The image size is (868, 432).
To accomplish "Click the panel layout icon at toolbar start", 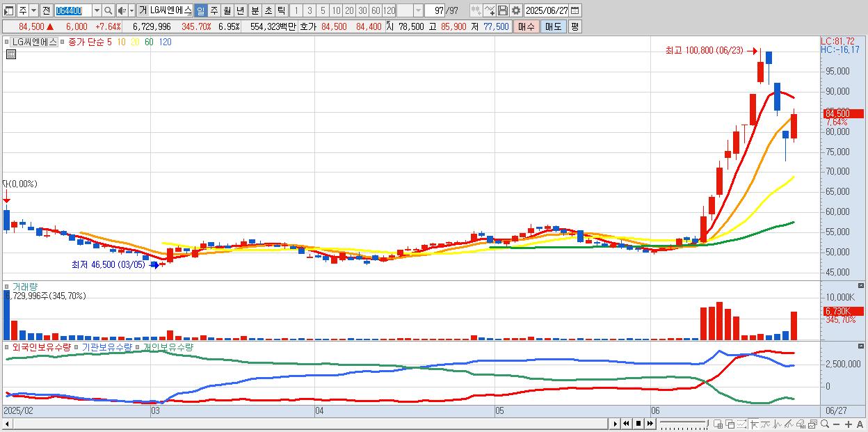I will 9,10.
